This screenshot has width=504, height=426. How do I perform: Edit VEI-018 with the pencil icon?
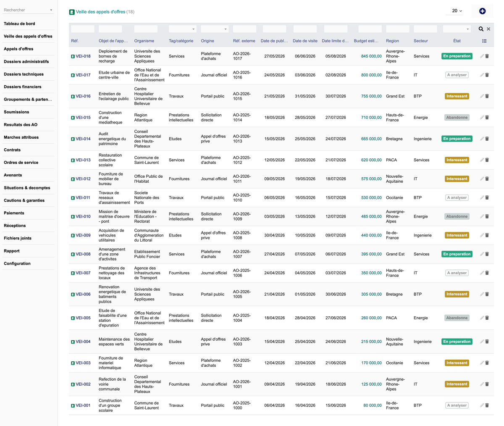482,56
